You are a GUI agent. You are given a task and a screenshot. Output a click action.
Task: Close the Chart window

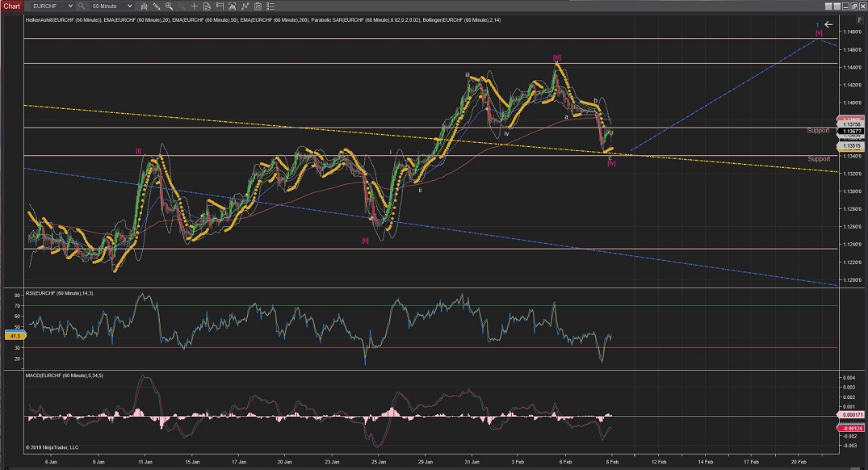pyautogui.click(x=863, y=6)
